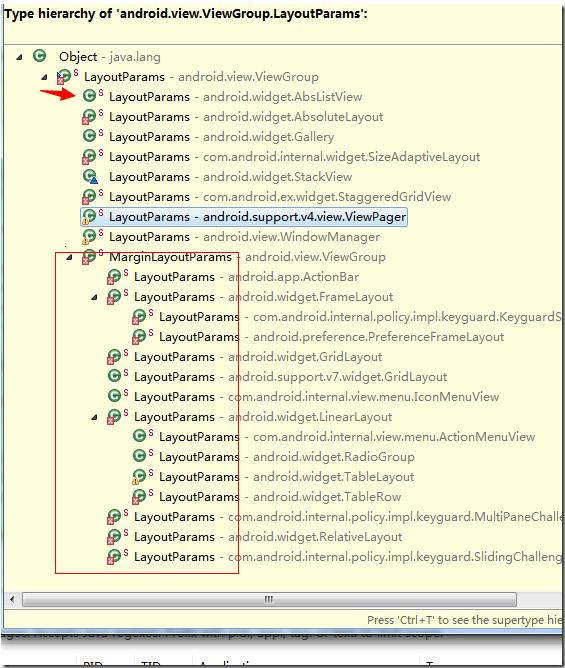Click class icon of AbsListView LayoutParams

[89, 96]
